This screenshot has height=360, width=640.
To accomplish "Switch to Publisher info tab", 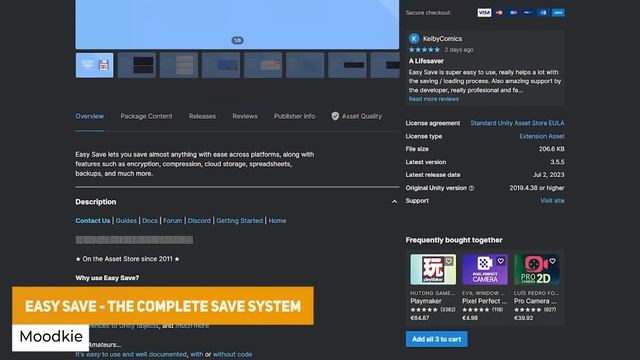I will coord(294,116).
